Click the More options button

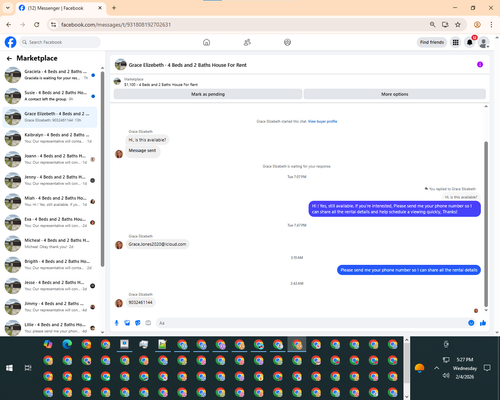395,94
